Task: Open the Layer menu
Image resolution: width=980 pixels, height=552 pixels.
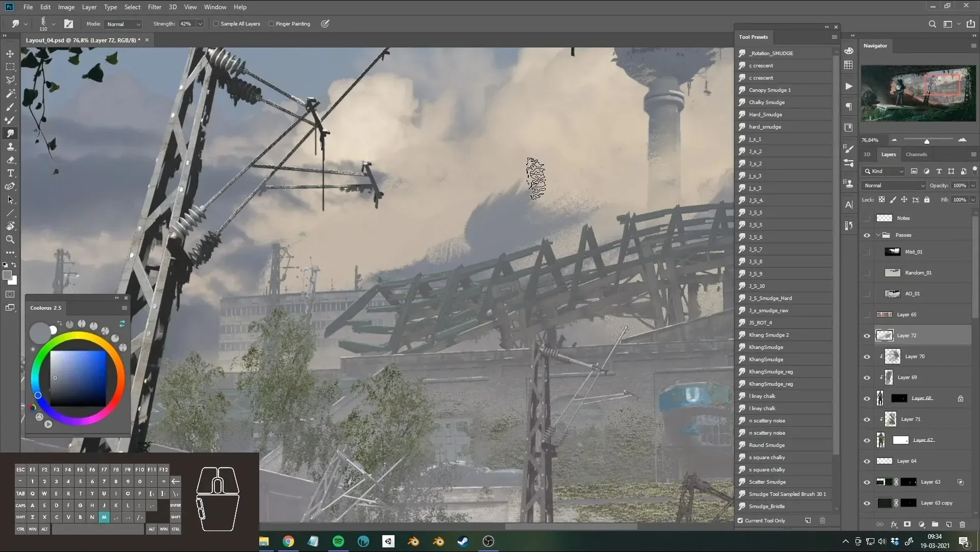Action: click(89, 7)
